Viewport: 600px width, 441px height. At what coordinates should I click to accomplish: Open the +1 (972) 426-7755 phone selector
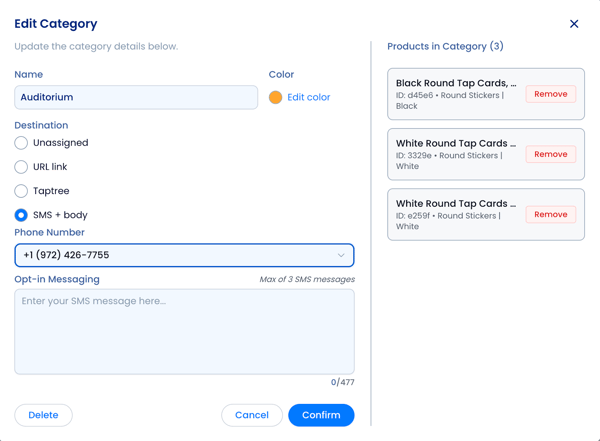click(170, 255)
